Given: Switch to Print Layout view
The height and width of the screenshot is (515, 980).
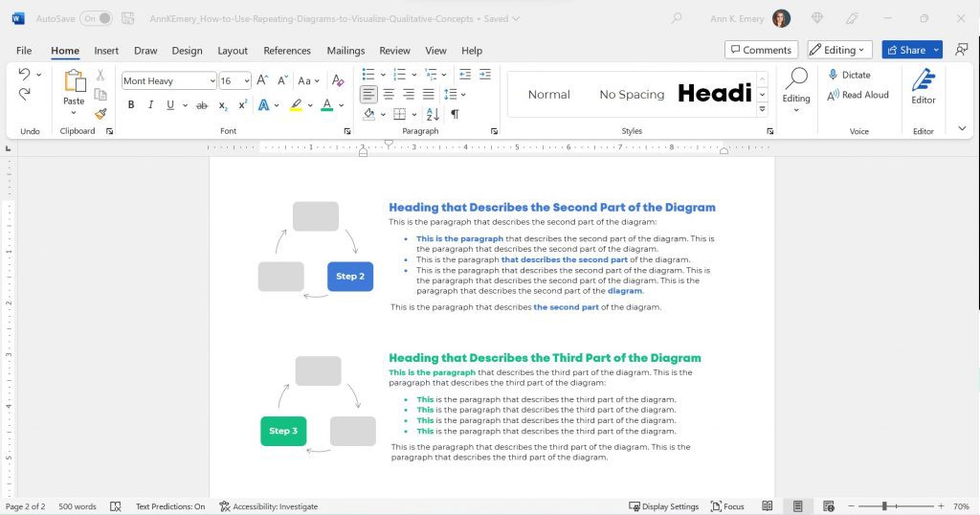Looking at the screenshot, I should click(x=797, y=506).
